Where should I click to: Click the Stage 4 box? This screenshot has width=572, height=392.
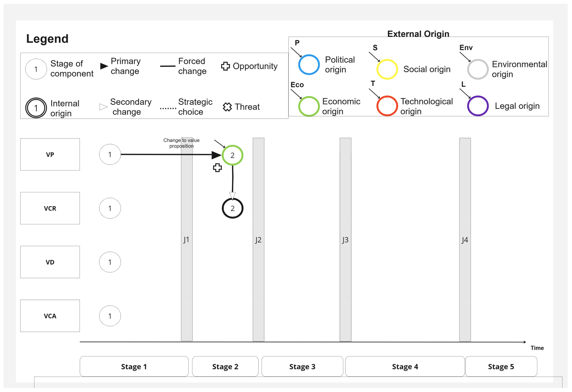pyautogui.click(x=405, y=366)
